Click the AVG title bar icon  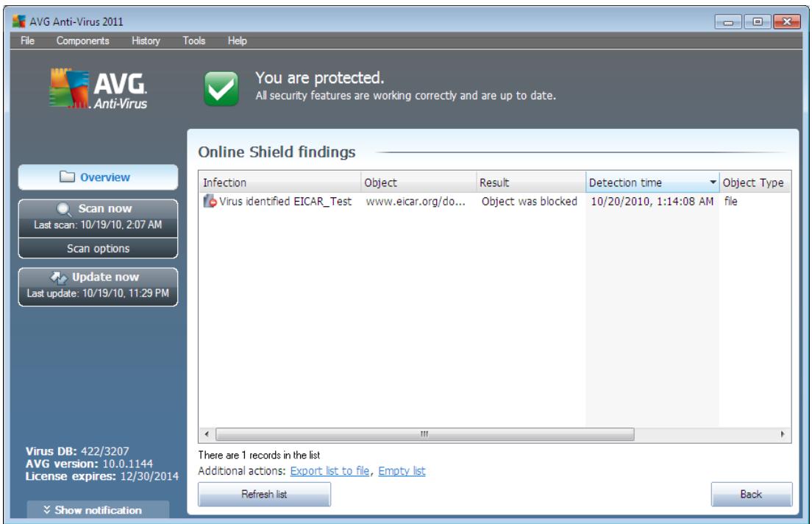pos(19,22)
